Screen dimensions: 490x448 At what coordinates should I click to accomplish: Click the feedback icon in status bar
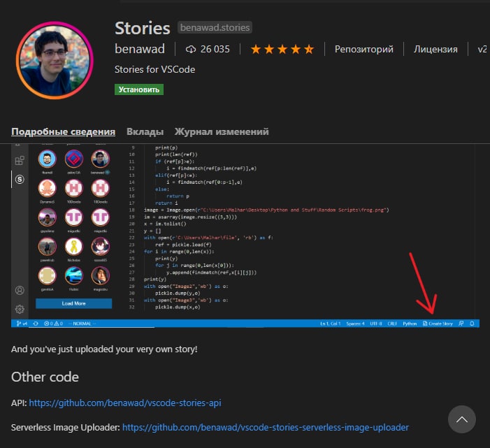(x=461, y=324)
